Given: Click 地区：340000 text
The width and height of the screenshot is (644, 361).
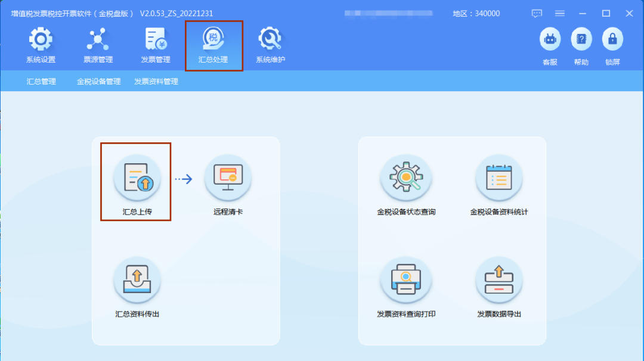Looking at the screenshot, I should pyautogui.click(x=476, y=14).
